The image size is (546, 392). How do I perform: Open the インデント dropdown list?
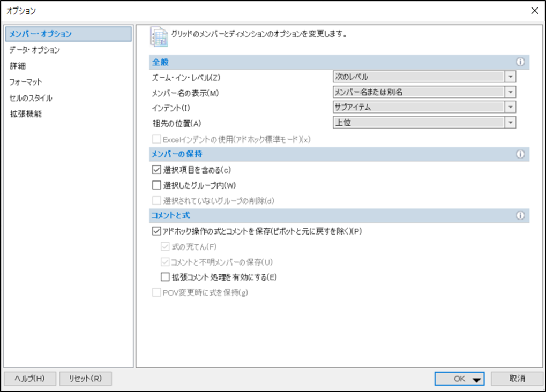(x=511, y=107)
